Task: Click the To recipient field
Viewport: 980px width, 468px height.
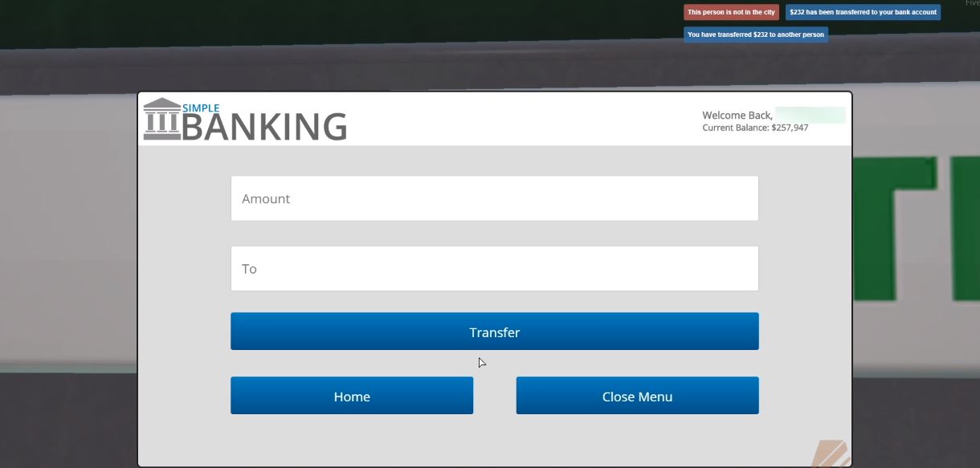Action: click(x=494, y=268)
